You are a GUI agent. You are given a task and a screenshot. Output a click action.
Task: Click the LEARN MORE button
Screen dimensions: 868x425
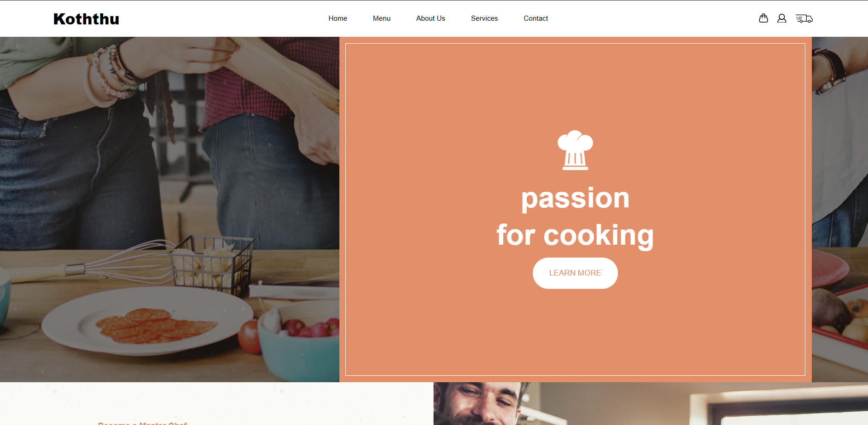pyautogui.click(x=575, y=273)
